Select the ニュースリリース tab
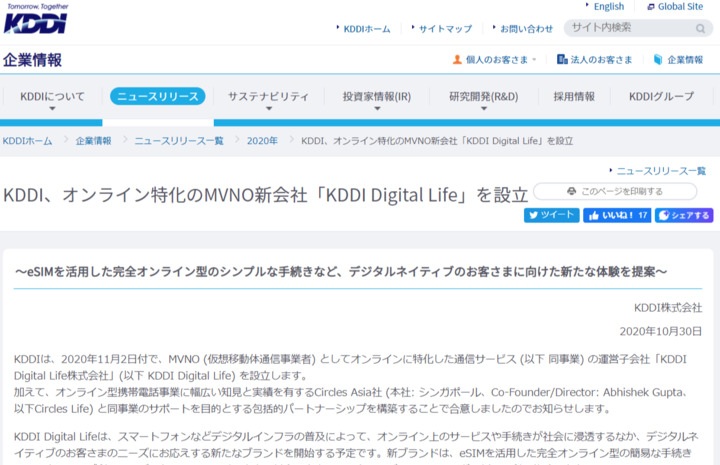The width and height of the screenshot is (720, 465). 158,96
